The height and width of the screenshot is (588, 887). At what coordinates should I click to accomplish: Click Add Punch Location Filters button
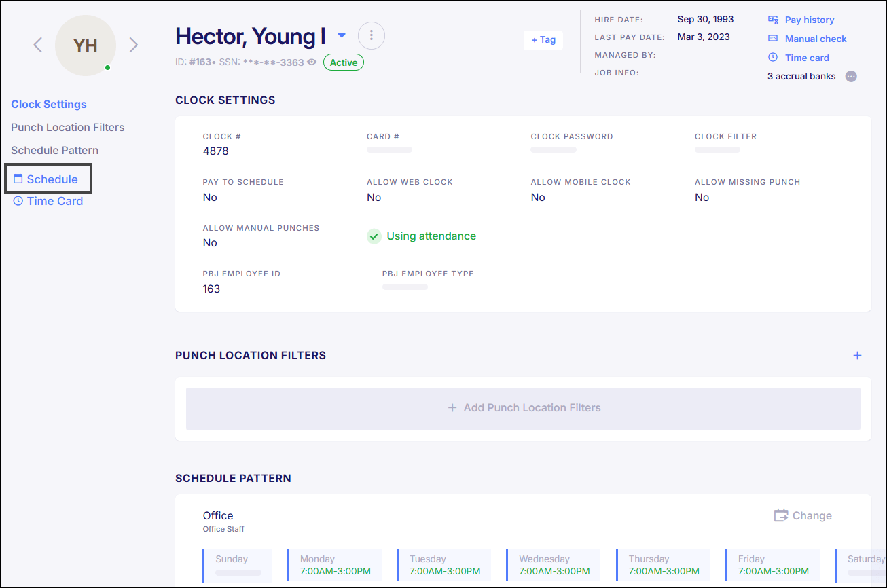pyautogui.click(x=523, y=408)
